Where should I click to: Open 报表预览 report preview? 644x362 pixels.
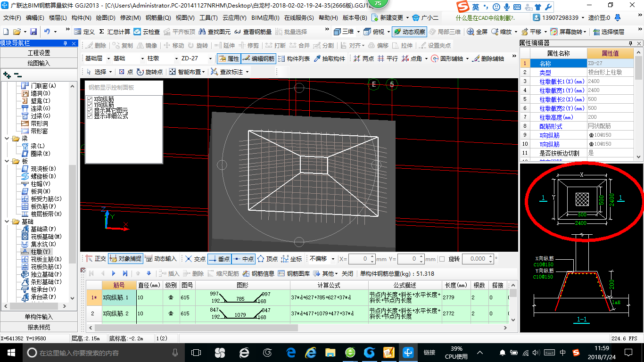pyautogui.click(x=39, y=327)
